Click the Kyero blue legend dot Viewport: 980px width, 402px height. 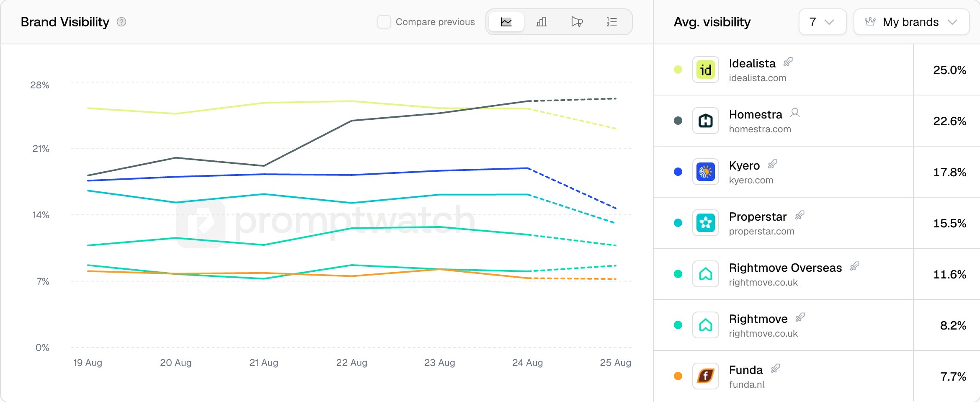678,172
